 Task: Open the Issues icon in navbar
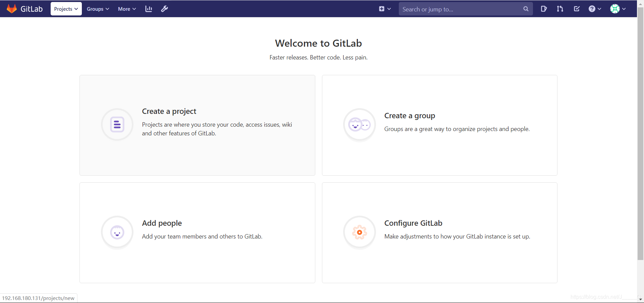pyautogui.click(x=544, y=9)
